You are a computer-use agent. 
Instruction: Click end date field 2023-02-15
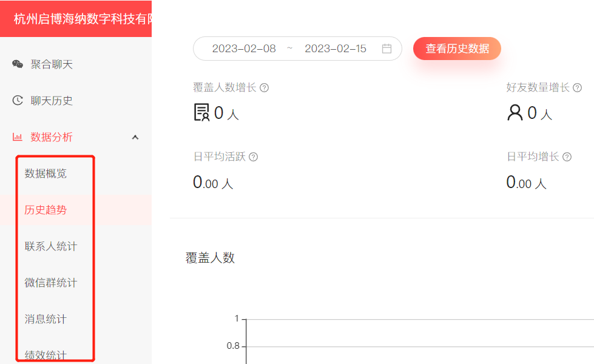[x=336, y=49]
